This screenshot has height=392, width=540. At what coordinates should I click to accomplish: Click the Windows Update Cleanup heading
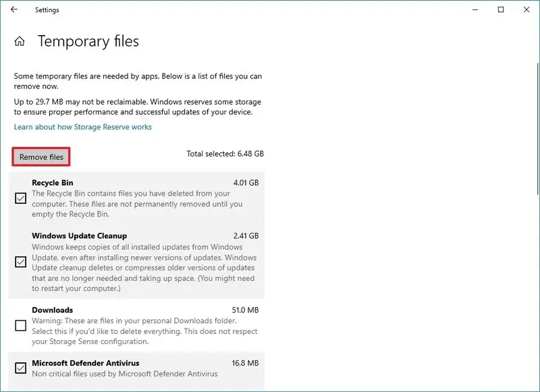point(79,236)
